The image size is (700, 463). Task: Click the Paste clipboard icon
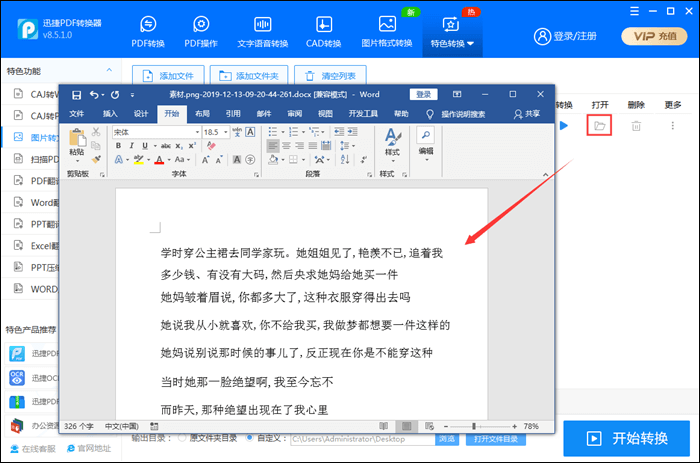(x=77, y=138)
